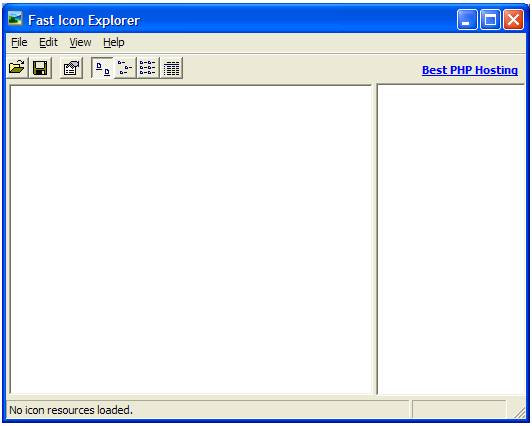Minimize the Fast Icon Explorer window
The image size is (532, 426).
pyautogui.click(x=467, y=20)
